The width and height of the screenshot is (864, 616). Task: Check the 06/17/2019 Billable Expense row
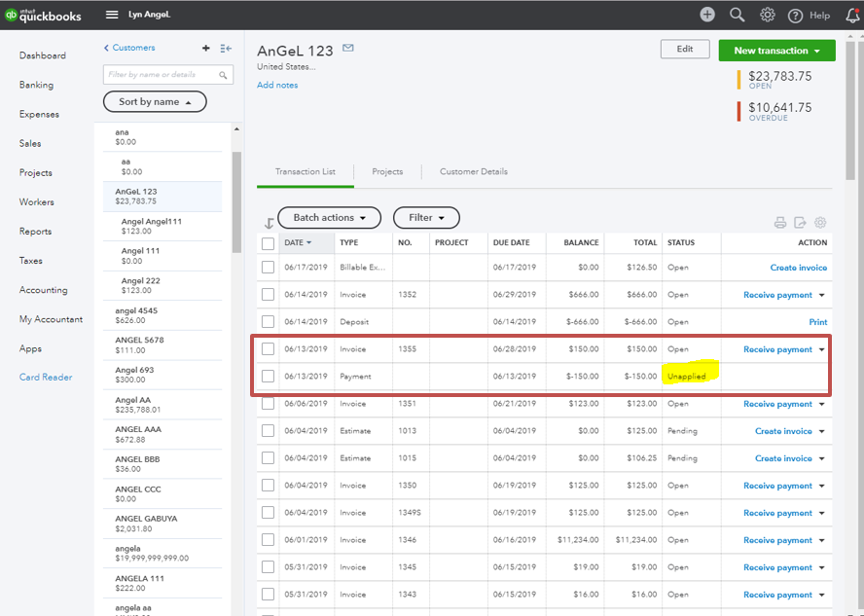[x=268, y=268]
